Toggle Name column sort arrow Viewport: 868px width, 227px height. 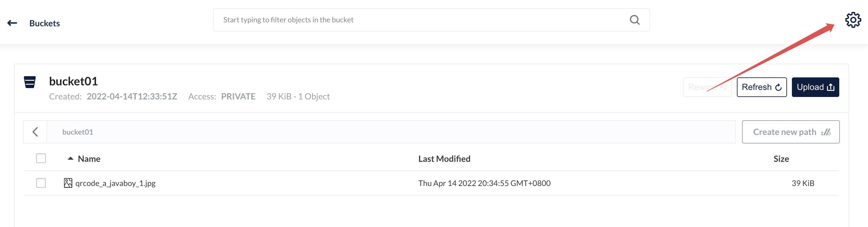[70, 158]
